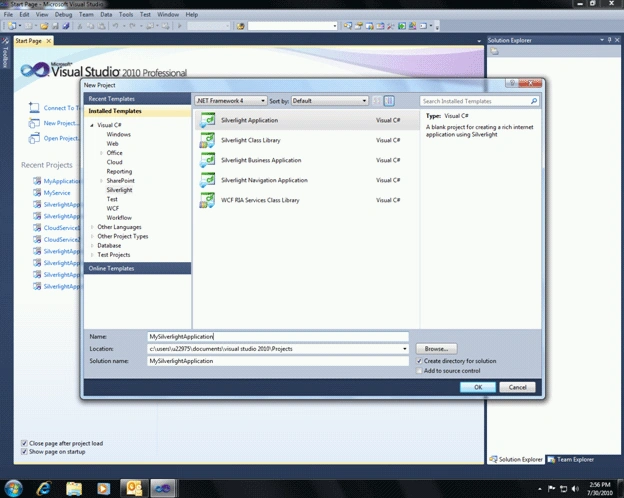
Task: Click the New Project icon on Start Page
Action: coord(34,123)
